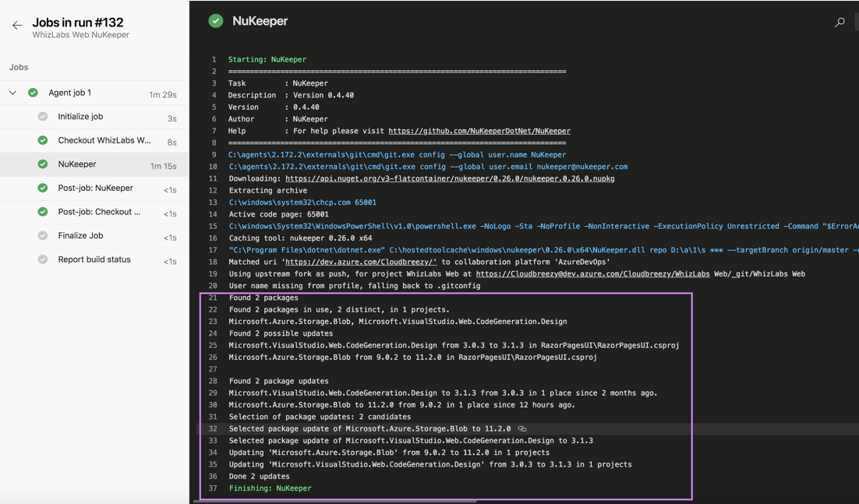Click log line 37 Finishing: NuKeeper

coord(270,488)
